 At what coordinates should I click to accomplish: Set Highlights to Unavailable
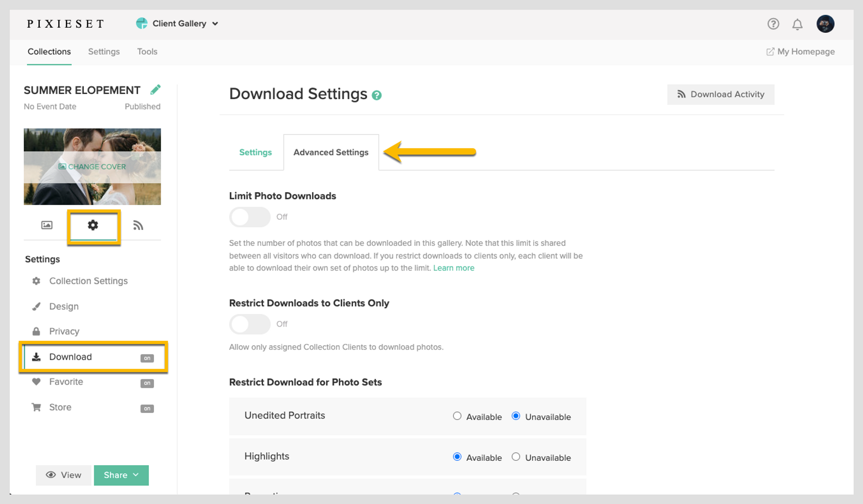point(516,457)
